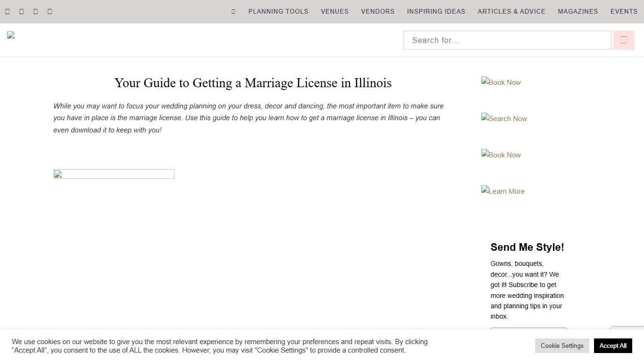The height and width of the screenshot is (362, 644).
Task: Click the fourth social media icon in top bar
Action: coord(50,11)
